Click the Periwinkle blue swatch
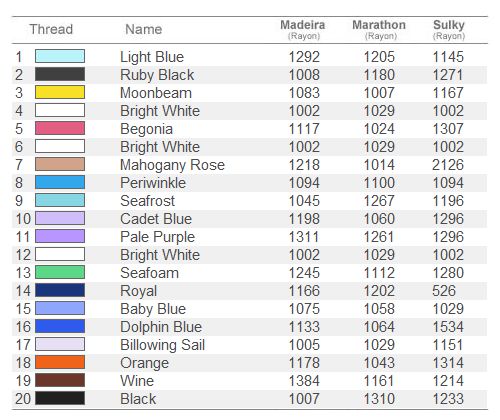The image size is (500, 420). (x=60, y=182)
